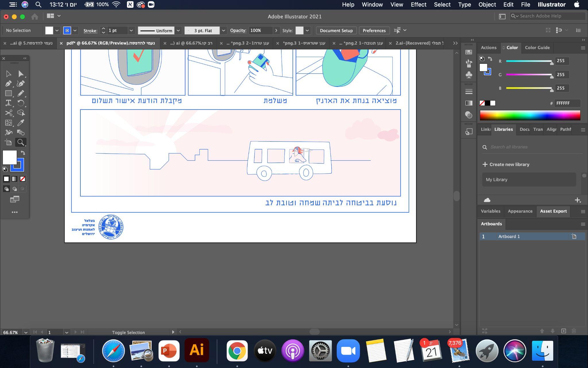The image size is (588, 368).
Task: Open the Effect menu
Action: (x=418, y=5)
